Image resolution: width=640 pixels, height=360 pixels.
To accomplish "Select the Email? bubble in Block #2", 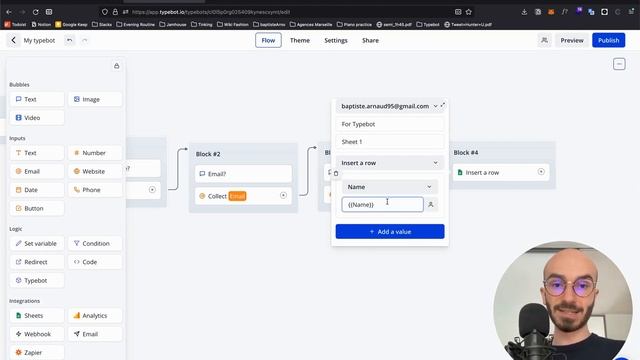I will coord(243,174).
